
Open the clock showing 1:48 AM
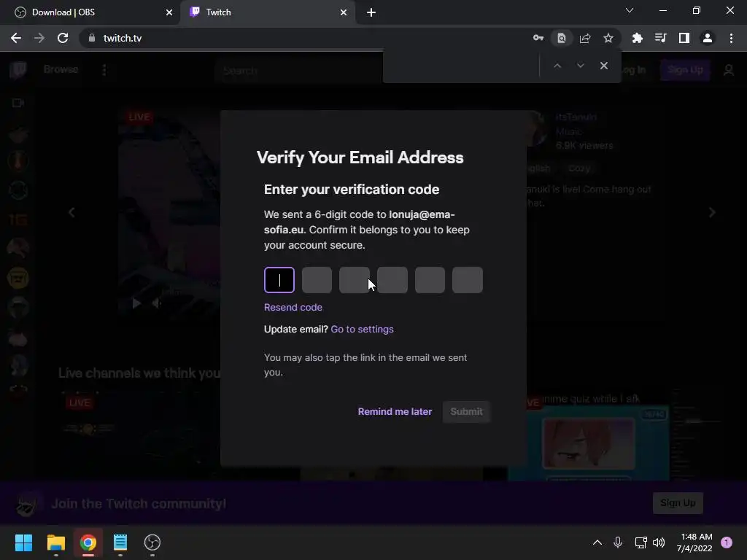tap(694, 542)
